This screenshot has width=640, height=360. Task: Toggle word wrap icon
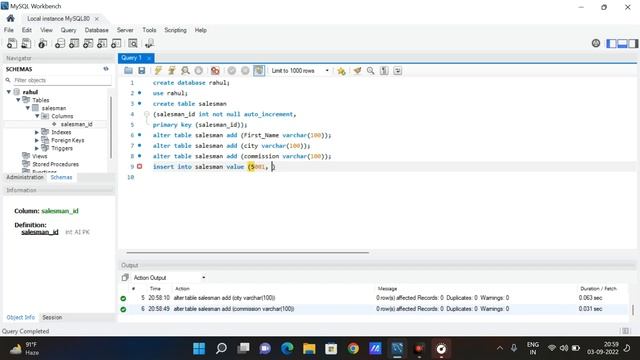[x=398, y=71]
